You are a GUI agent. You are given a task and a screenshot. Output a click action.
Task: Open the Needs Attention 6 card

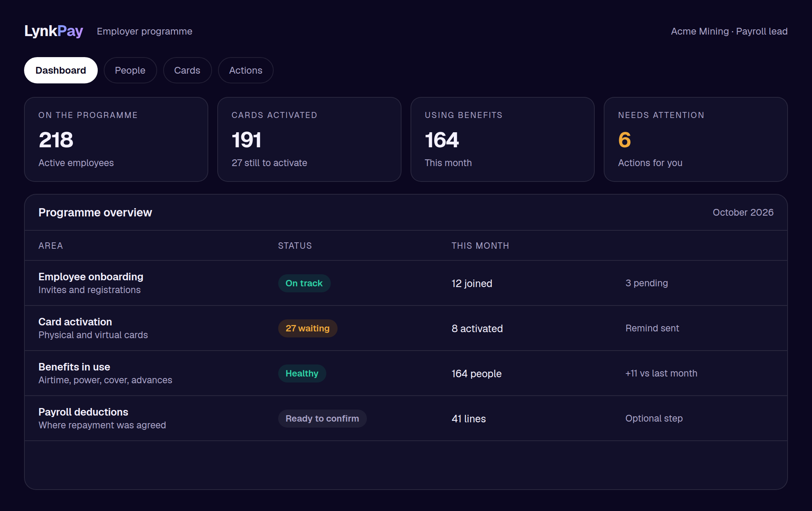[696, 139]
